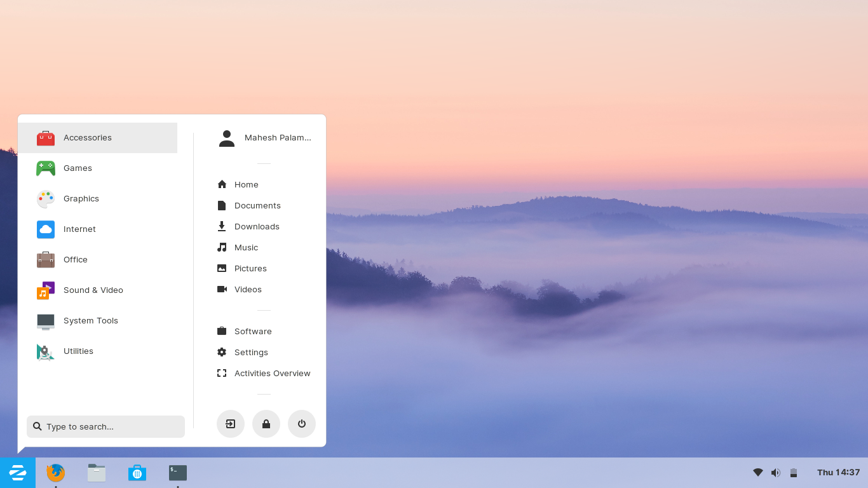Image resolution: width=868 pixels, height=488 pixels.
Task: Launch Firefox from the taskbar
Action: click(56, 473)
